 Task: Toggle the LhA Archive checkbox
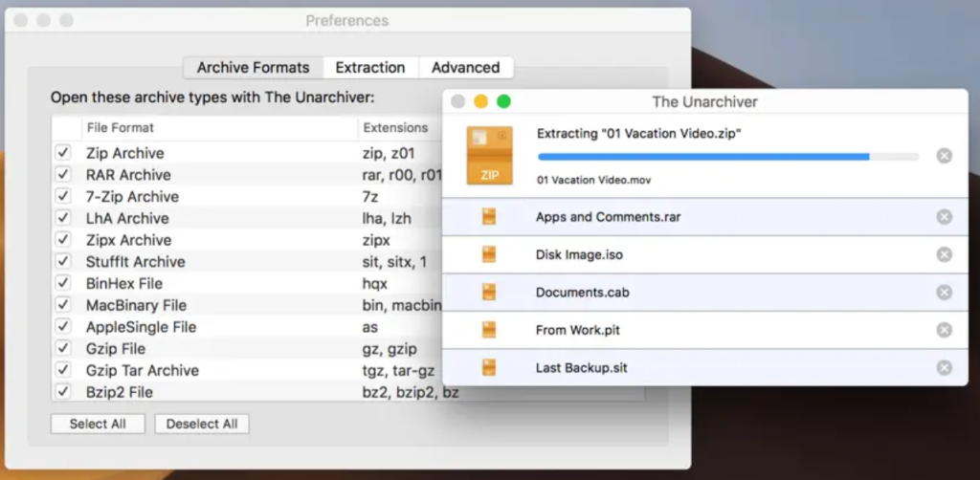point(63,218)
